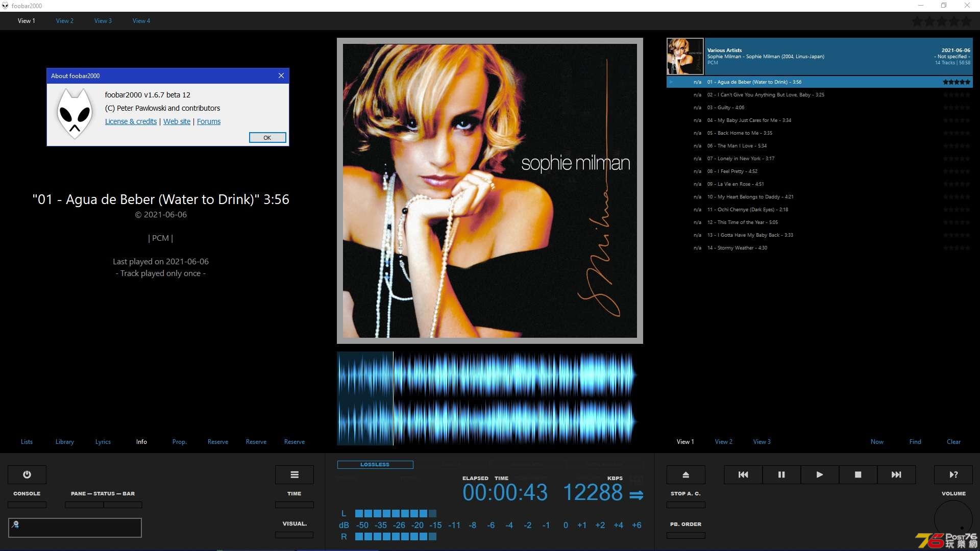The height and width of the screenshot is (551, 980).
Task: Switch playlist panel to View 3
Action: coord(762,442)
